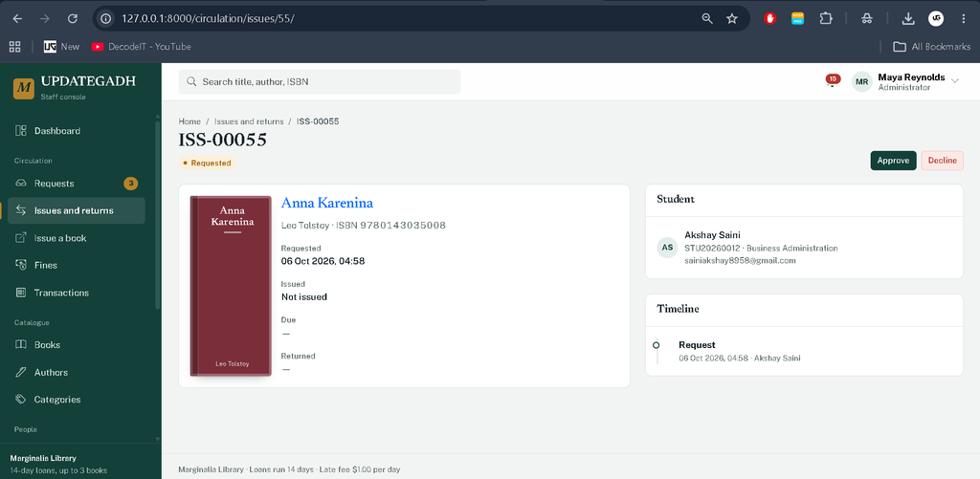Viewport: 980px width, 479px height.
Task: Open Authors in the Catalogue section
Action: [x=77, y=372]
